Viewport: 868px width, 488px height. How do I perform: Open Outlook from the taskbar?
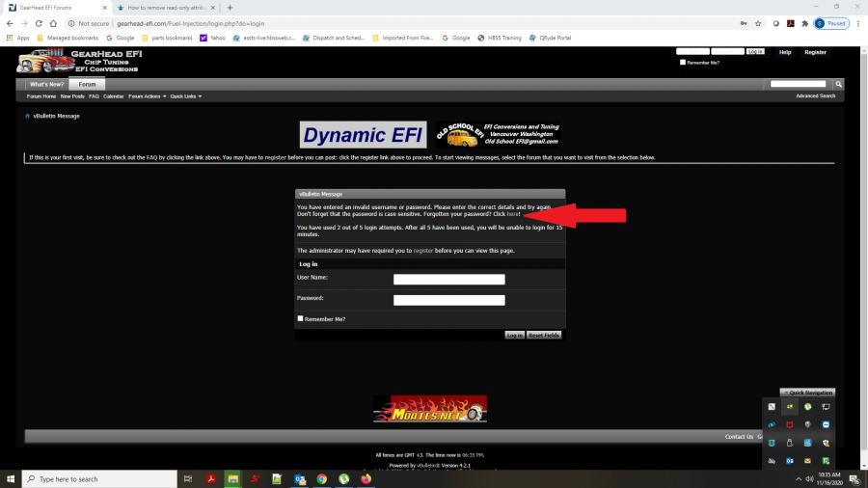click(300, 478)
